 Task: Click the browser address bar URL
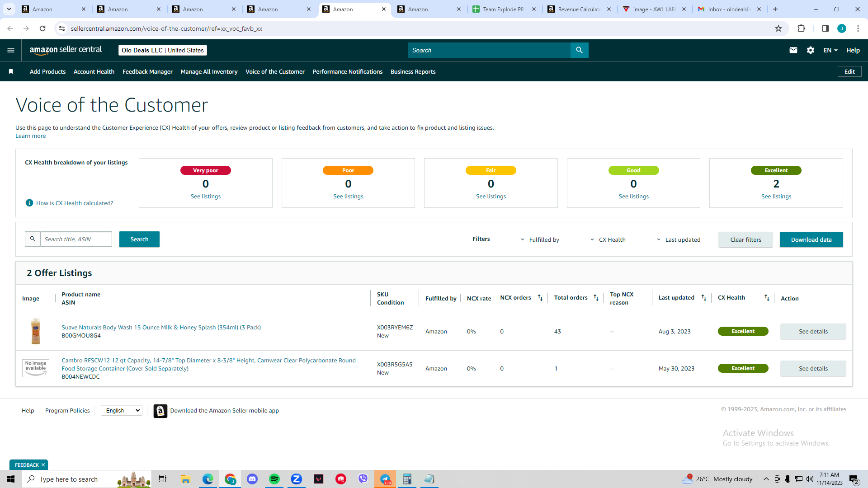166,28
